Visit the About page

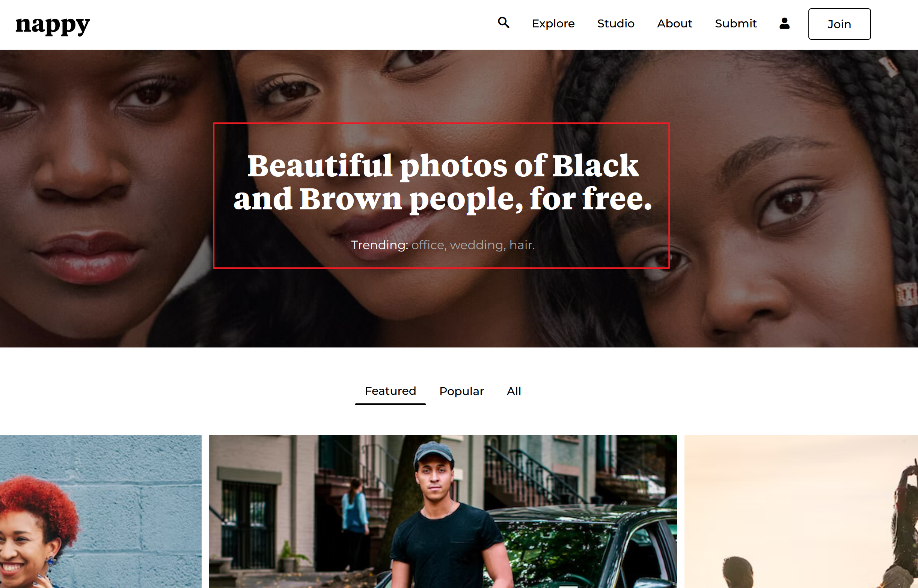674,24
